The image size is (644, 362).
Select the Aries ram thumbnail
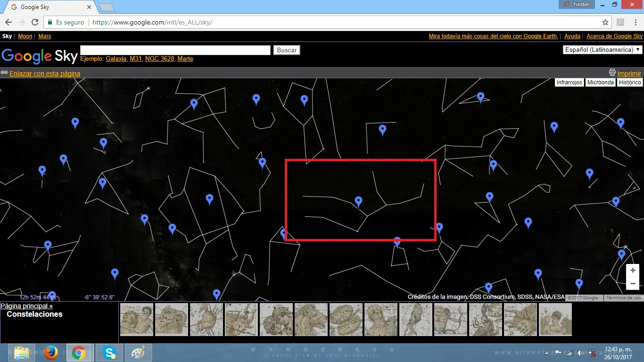click(x=172, y=320)
